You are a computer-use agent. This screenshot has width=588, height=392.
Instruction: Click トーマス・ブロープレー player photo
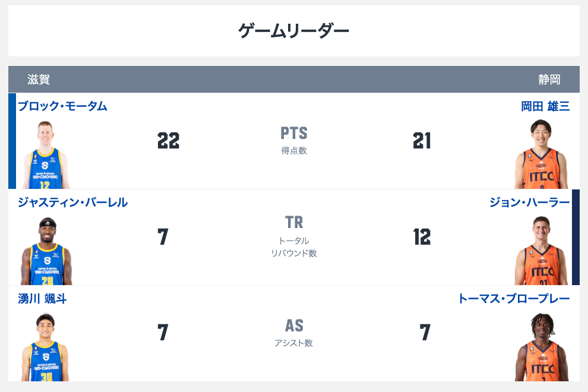[541, 347]
